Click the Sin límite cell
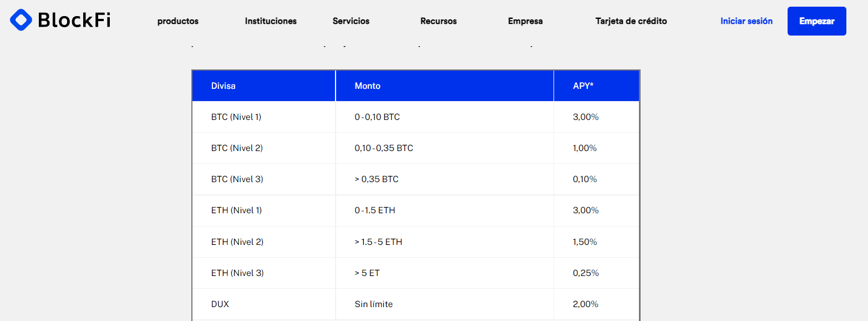Screen dimensions: 868x321 coord(445,304)
